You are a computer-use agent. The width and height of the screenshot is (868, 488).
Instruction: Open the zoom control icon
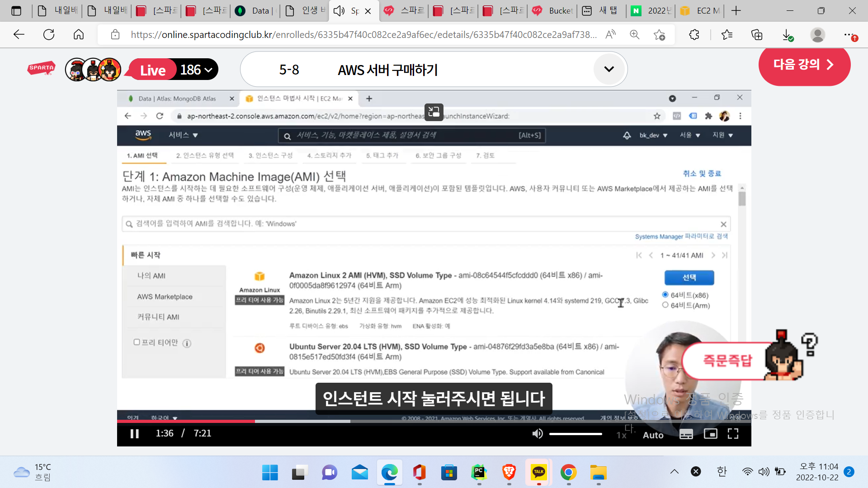tap(635, 34)
